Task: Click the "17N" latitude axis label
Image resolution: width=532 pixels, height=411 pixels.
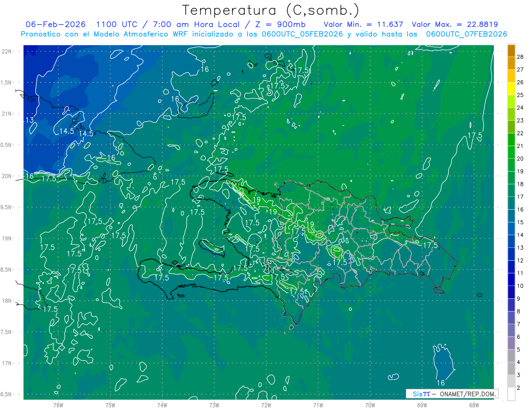Action: [7, 363]
